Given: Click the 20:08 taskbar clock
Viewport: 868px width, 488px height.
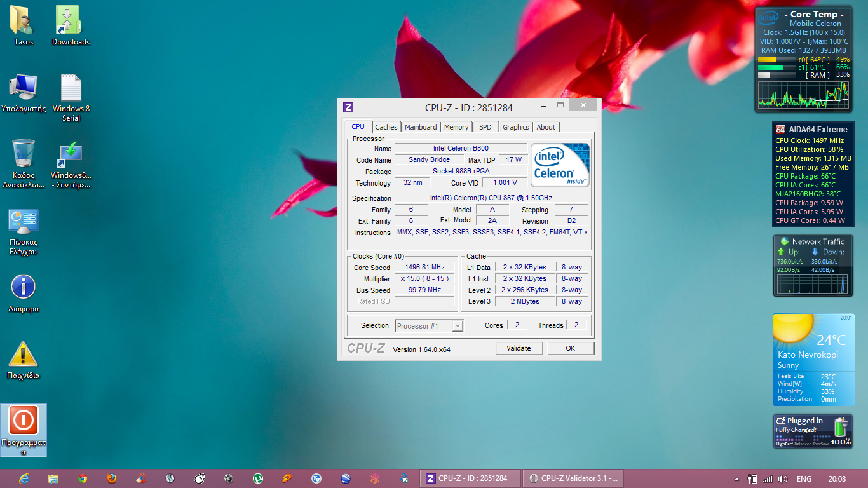Looking at the screenshot, I should [837, 479].
